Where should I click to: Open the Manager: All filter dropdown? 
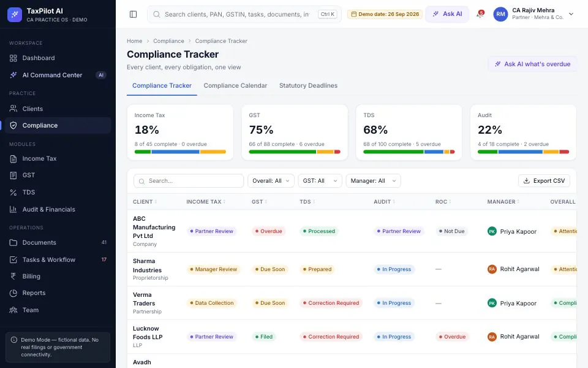coord(373,181)
